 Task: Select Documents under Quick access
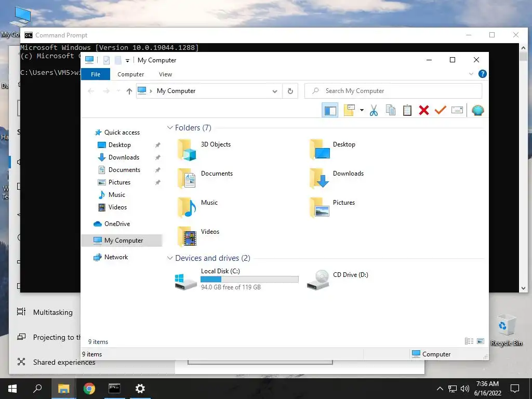[124, 170]
